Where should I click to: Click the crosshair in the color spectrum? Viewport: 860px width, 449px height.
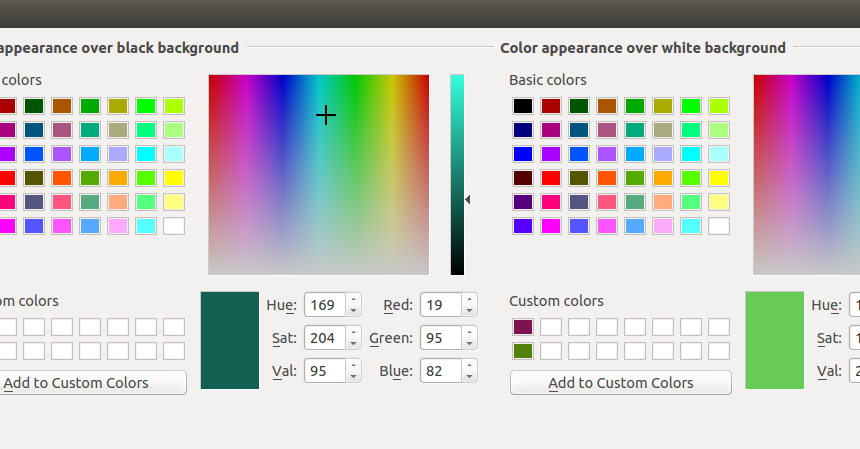pos(326,115)
